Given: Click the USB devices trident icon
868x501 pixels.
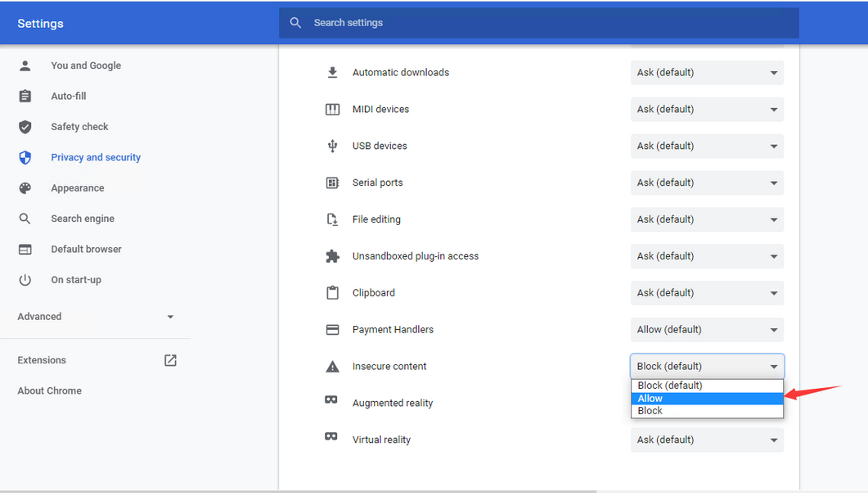Looking at the screenshot, I should (332, 146).
